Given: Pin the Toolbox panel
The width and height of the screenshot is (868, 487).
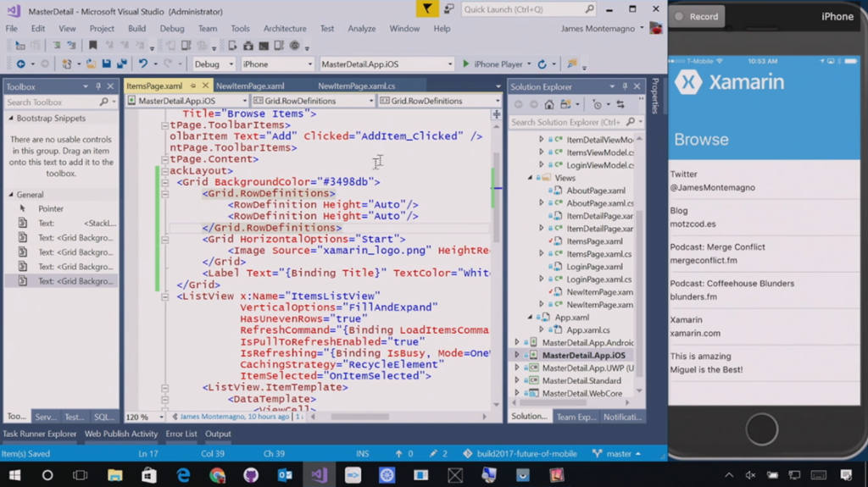Looking at the screenshot, I should tap(98, 87).
